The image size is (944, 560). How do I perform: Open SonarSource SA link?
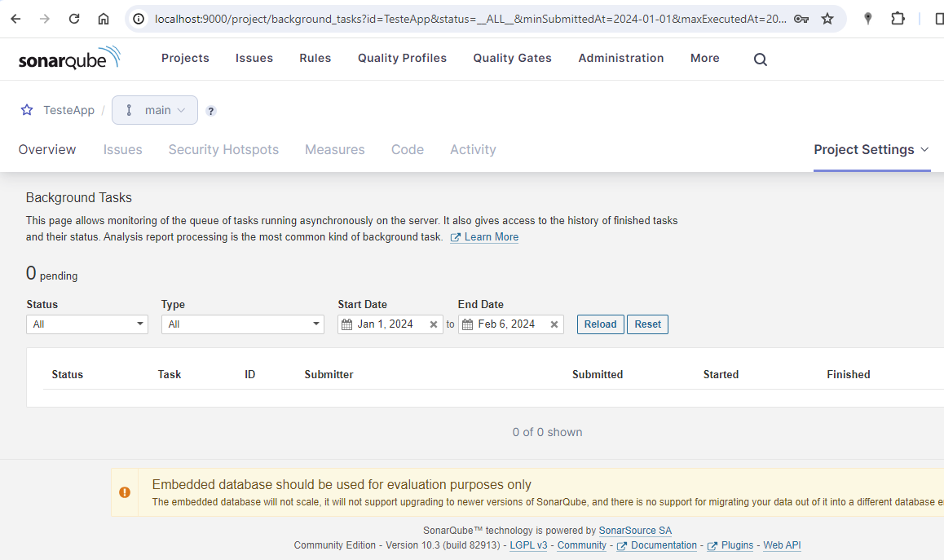click(635, 531)
